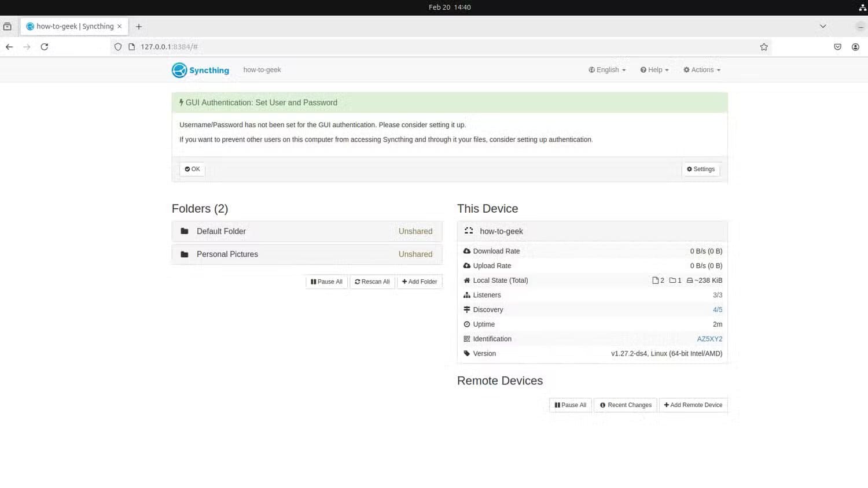The height and width of the screenshot is (488, 868).
Task: Click the AZ5XY2 identification link
Action: (709, 339)
